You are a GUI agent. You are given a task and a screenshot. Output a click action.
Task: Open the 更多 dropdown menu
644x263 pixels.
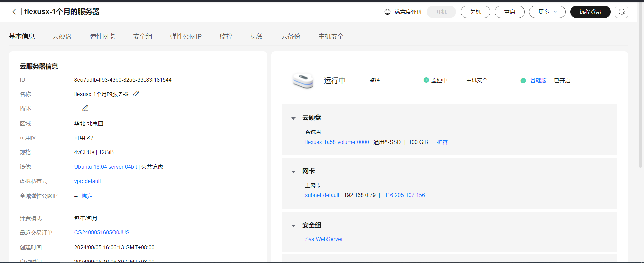point(547,12)
